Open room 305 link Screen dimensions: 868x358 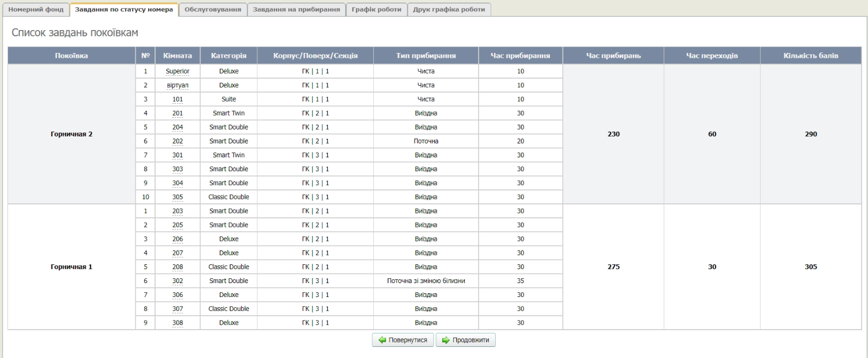[x=178, y=197]
